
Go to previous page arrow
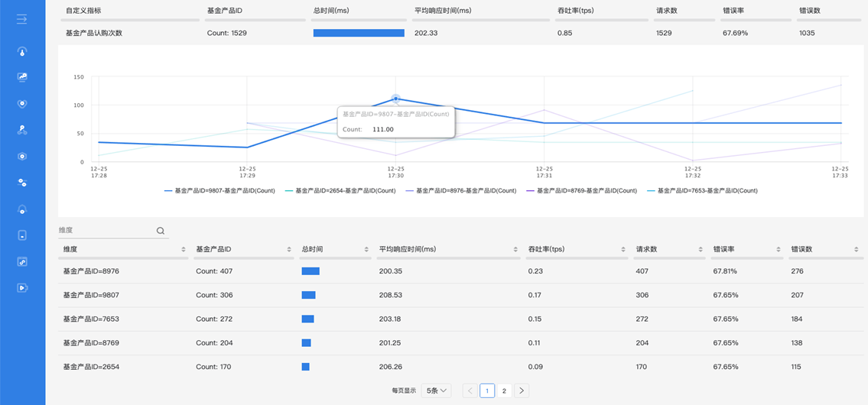coord(470,390)
